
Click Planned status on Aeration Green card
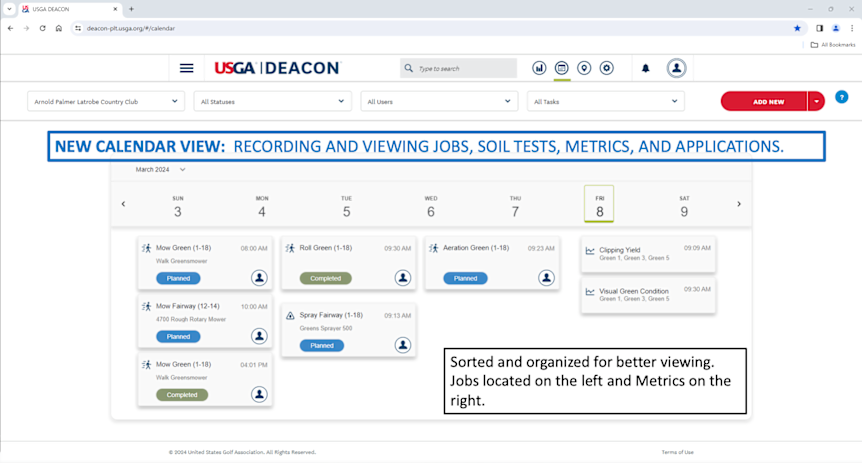click(465, 278)
